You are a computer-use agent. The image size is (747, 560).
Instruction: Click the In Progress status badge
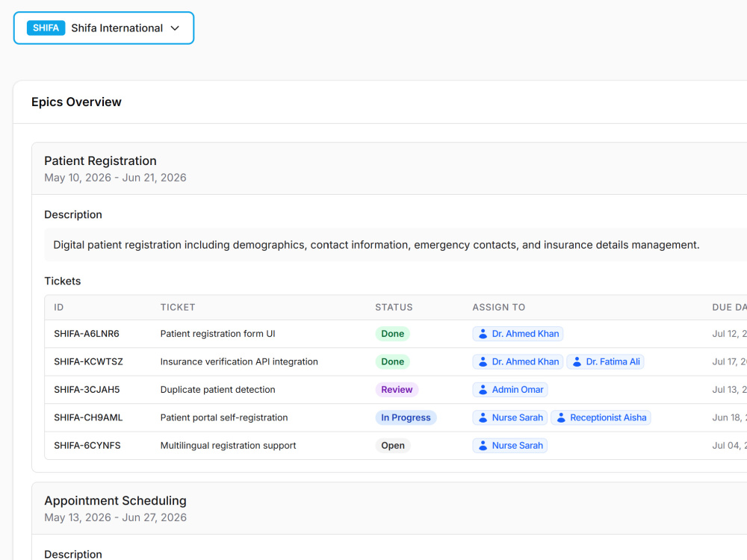[x=406, y=417]
